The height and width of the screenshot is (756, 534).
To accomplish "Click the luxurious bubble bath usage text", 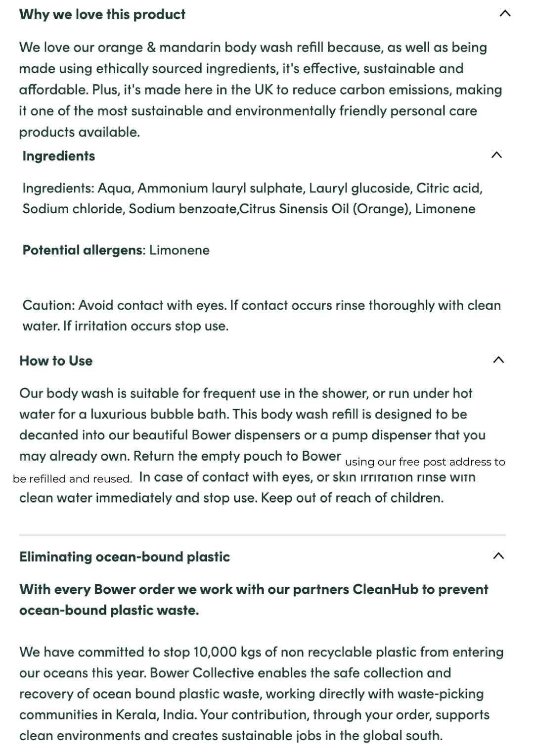I will click(159, 414).
